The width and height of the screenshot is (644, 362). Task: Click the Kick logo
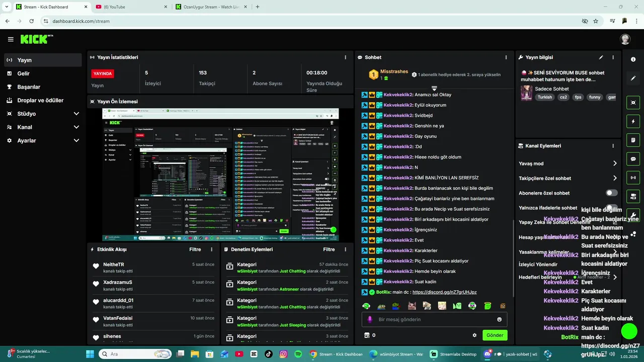click(37, 39)
